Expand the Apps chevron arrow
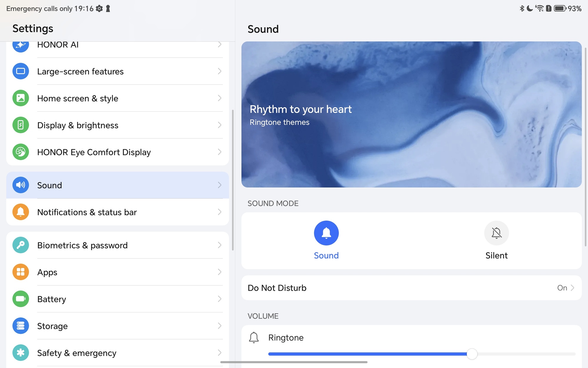Image resolution: width=588 pixels, height=368 pixels. point(219,272)
